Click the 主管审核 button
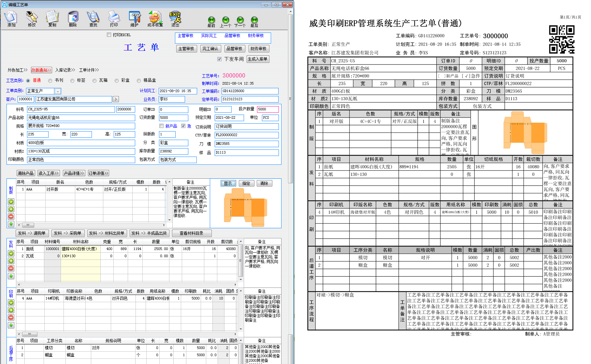Image resolution: width=591 pixels, height=364 pixels. 186,49
